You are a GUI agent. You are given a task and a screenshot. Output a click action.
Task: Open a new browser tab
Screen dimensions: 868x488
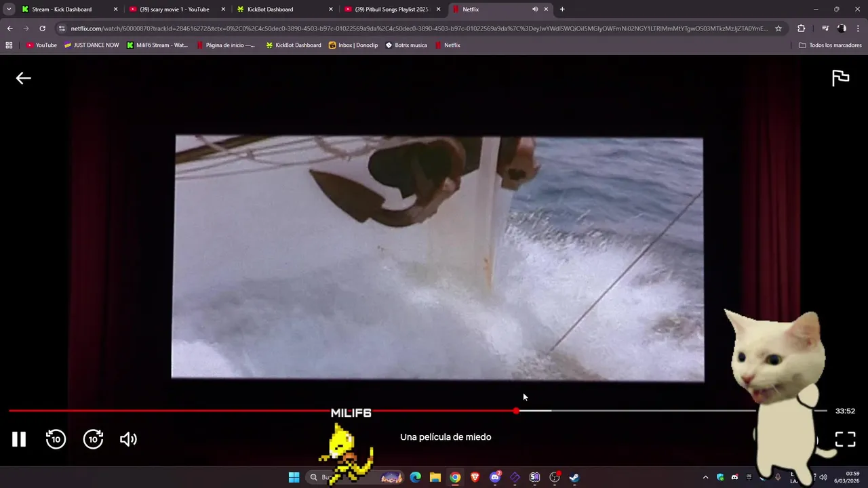click(x=562, y=9)
